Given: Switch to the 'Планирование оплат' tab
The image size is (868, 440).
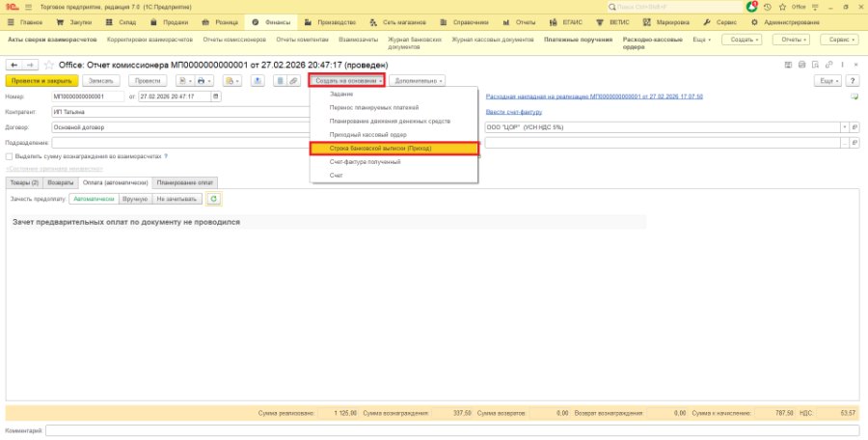Looking at the screenshot, I should tap(185, 182).
